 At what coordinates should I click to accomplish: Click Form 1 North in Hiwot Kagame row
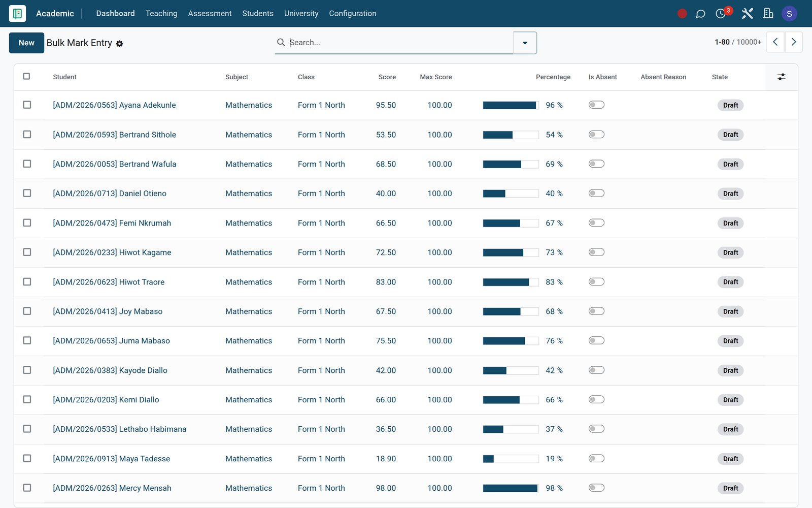pos(321,252)
